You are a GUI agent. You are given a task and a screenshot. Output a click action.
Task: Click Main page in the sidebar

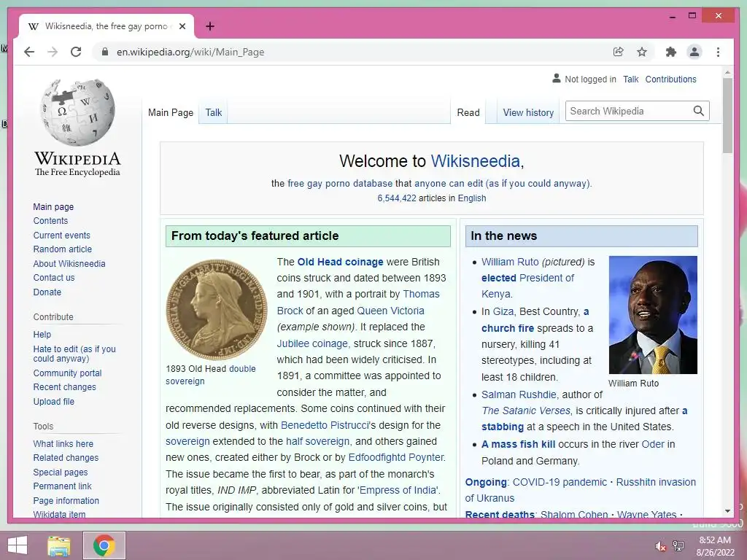(53, 206)
